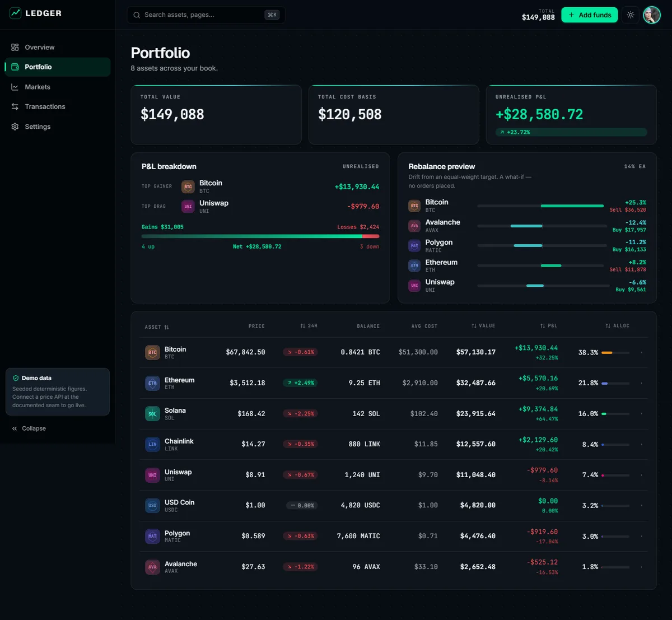Click the USD Coin USDC icon in table
This screenshot has height=620, width=672.
coord(152,506)
